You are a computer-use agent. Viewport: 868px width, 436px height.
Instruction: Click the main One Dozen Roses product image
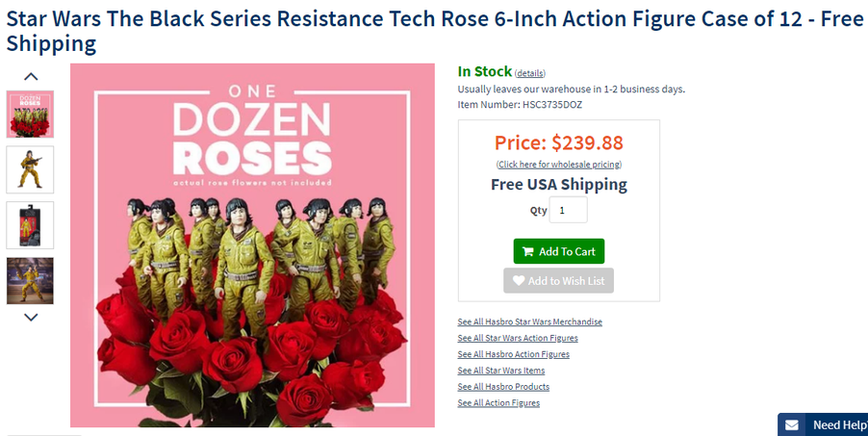coord(252,245)
